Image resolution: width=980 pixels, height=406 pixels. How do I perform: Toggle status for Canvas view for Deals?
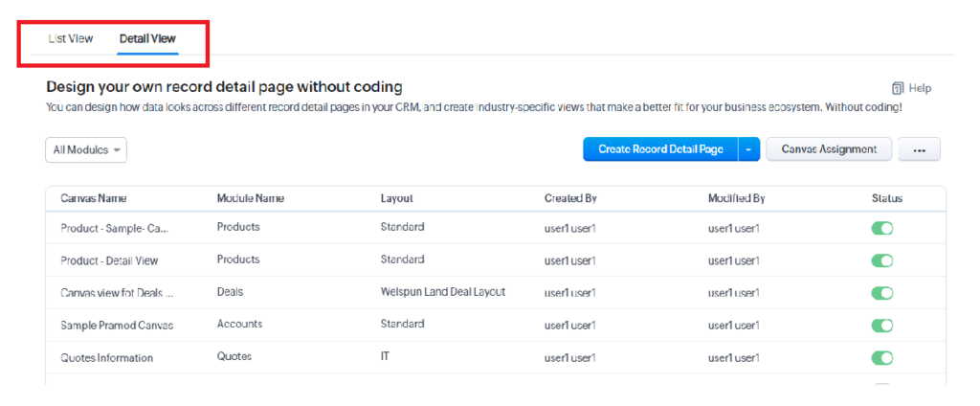click(881, 293)
